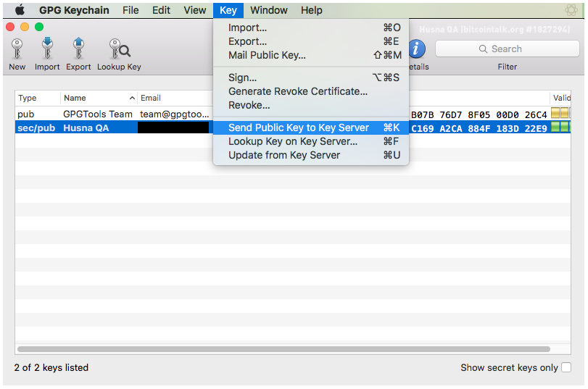
Task: Choose Lookup Key on Key Server...
Action: pos(311,142)
